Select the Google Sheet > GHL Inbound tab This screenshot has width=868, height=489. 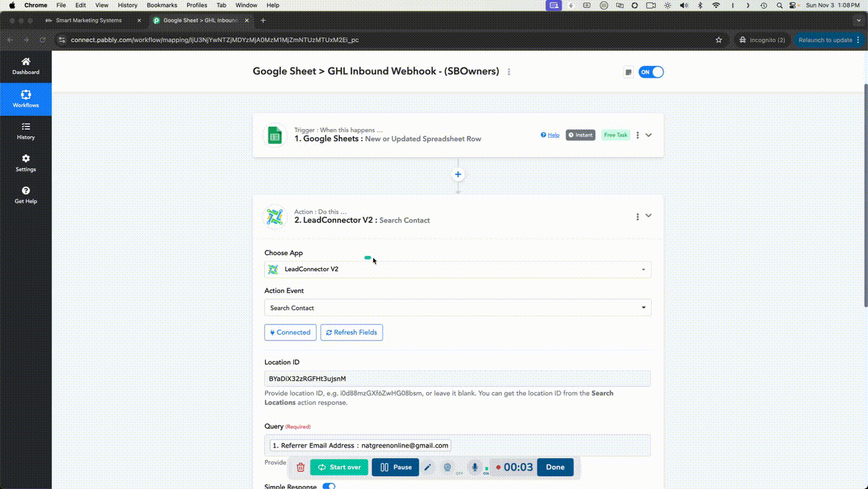coord(201,20)
